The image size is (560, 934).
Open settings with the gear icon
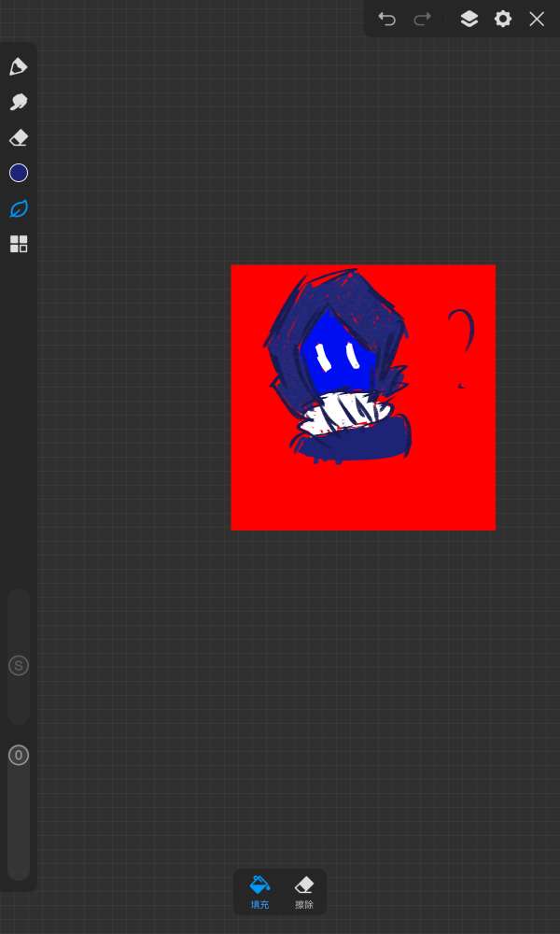(503, 19)
